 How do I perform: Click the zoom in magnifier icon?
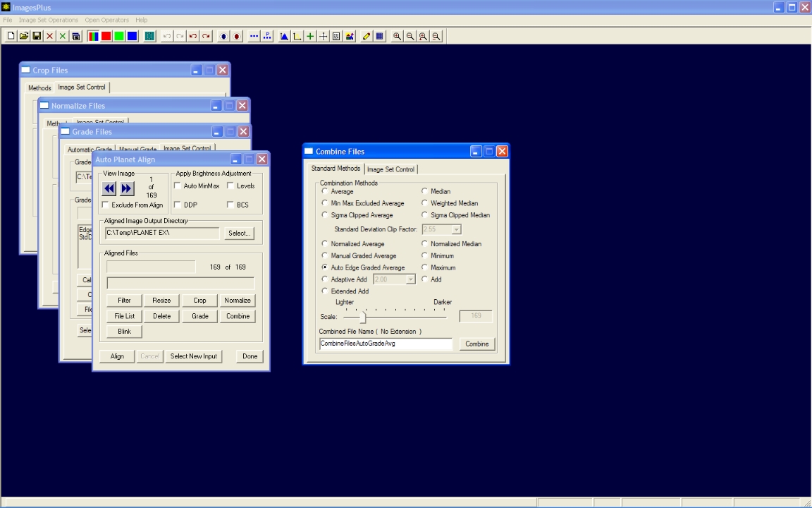tap(398, 36)
